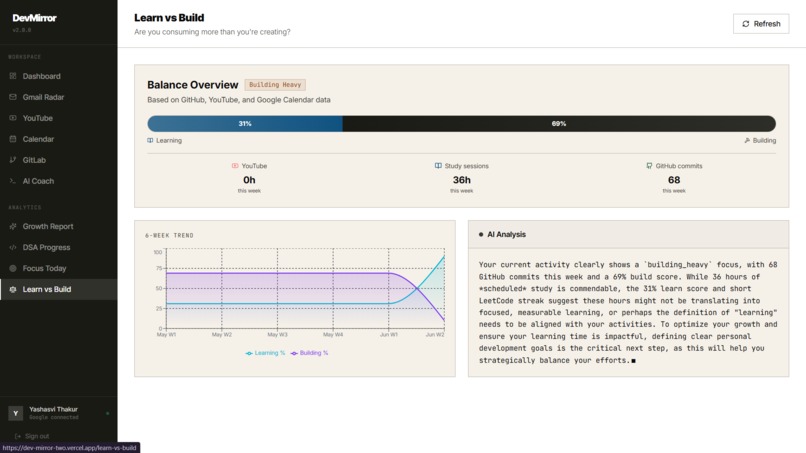806x453 pixels.
Task: Click the v2.0.0 version label
Action: tap(22, 30)
